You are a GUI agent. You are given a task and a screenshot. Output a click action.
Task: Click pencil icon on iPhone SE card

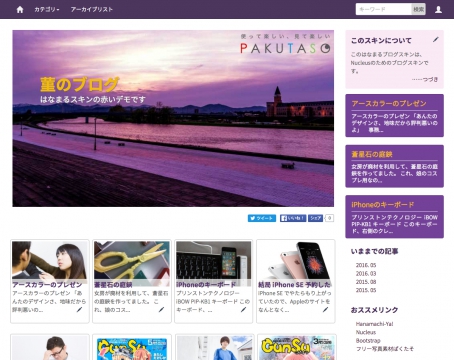pos(325,310)
